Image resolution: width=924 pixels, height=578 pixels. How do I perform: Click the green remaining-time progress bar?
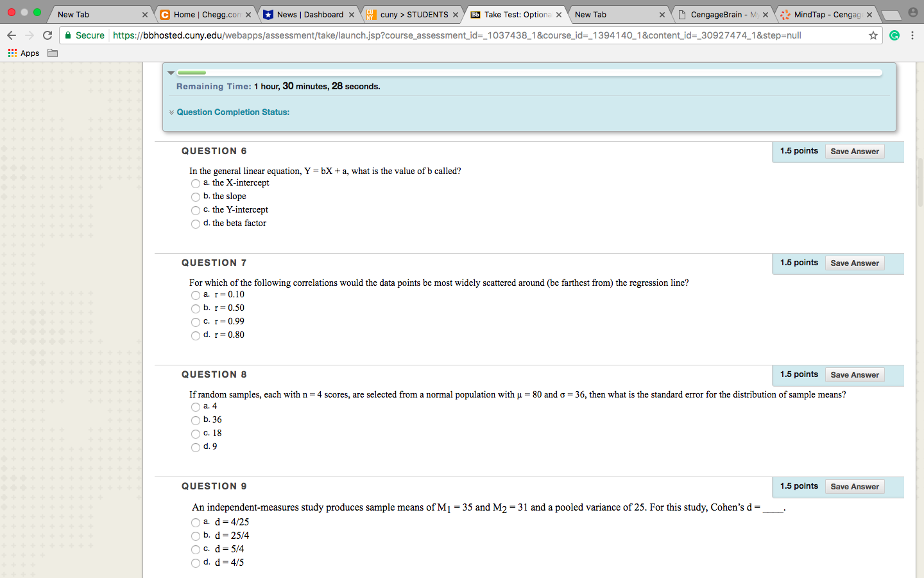pyautogui.click(x=191, y=73)
